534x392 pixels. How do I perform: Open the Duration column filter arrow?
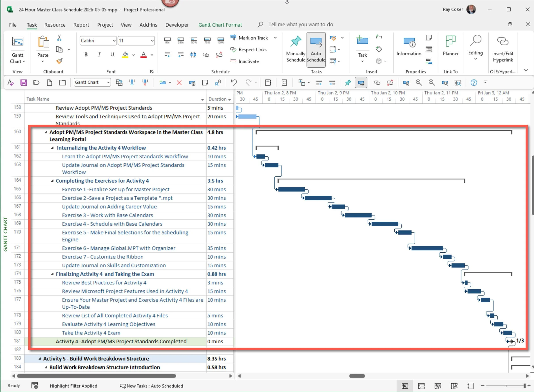click(x=230, y=100)
